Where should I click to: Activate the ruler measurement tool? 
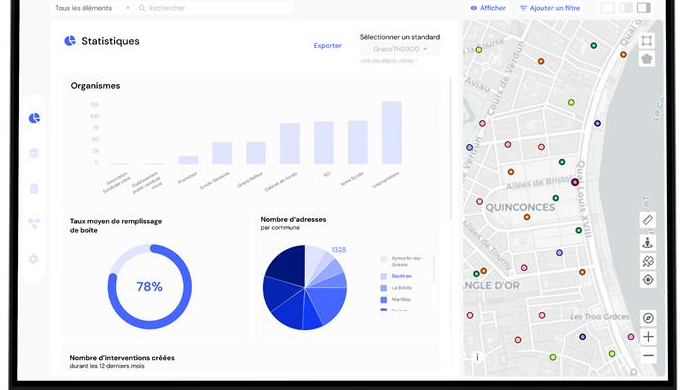click(x=648, y=220)
